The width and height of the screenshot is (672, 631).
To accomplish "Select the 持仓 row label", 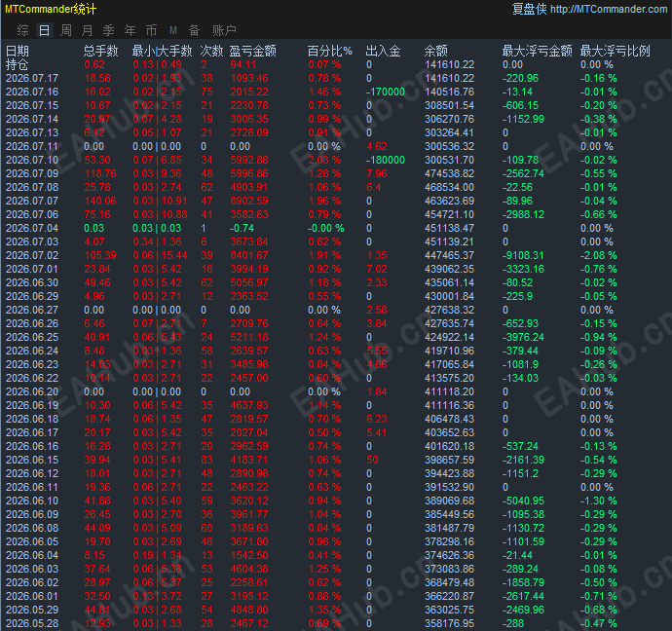I will click(x=18, y=64).
